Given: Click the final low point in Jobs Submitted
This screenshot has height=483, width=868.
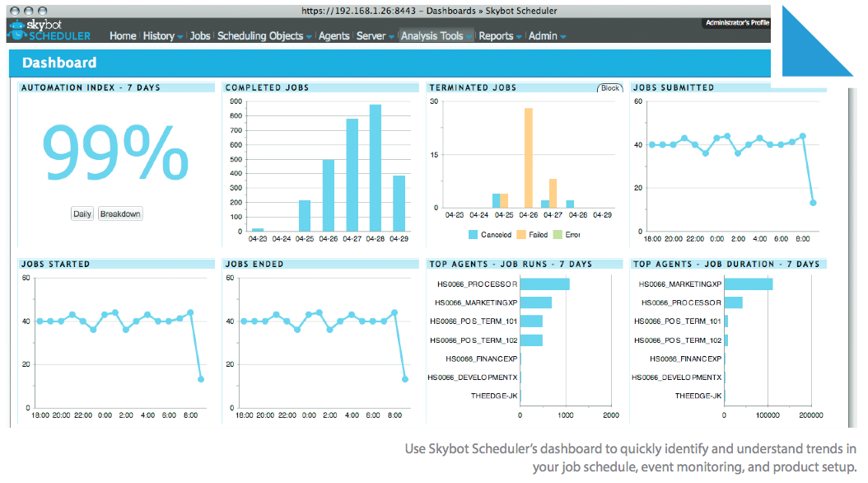Looking at the screenshot, I should pos(813,203).
